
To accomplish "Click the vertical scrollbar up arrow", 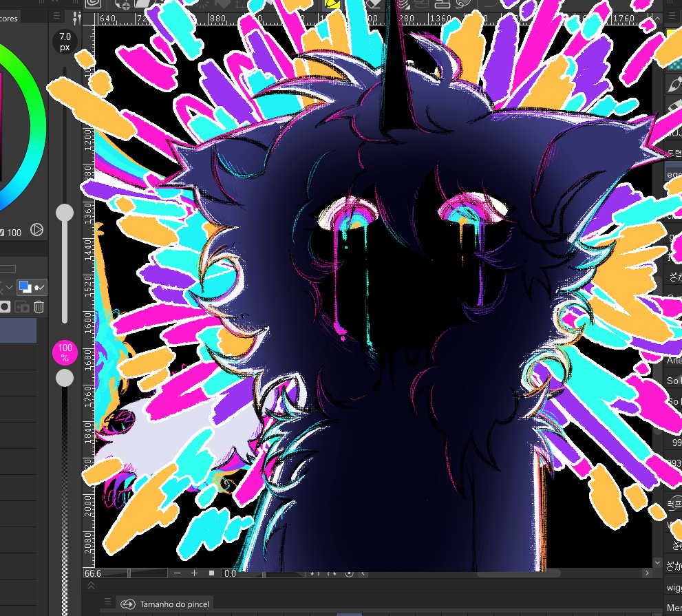I will [x=657, y=19].
